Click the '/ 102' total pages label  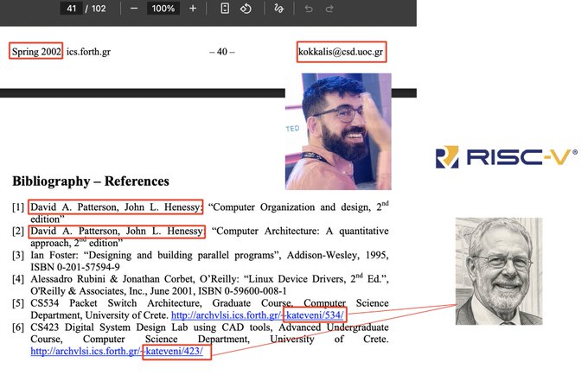[95, 9]
